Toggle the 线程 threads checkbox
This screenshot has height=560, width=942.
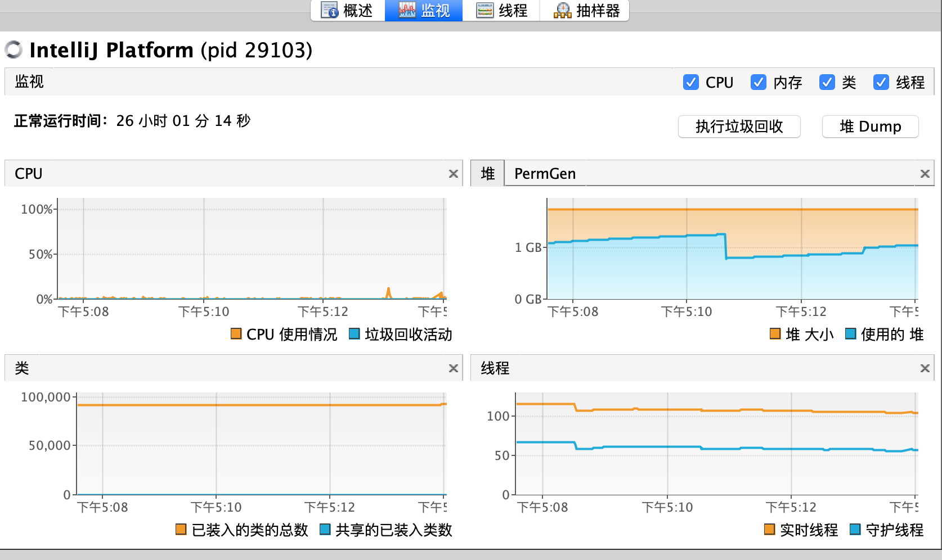(881, 82)
